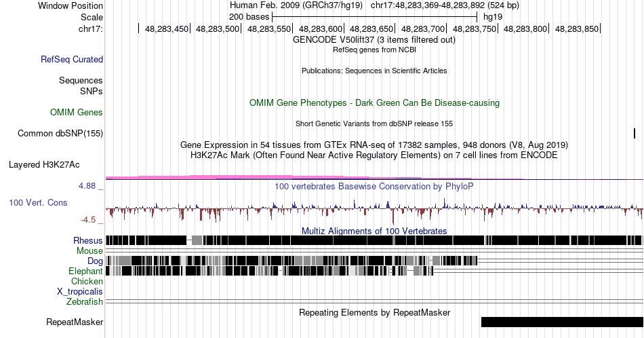Click the Dog alignment block bar
Viewport: 644px width, 338px height.
click(x=291, y=261)
